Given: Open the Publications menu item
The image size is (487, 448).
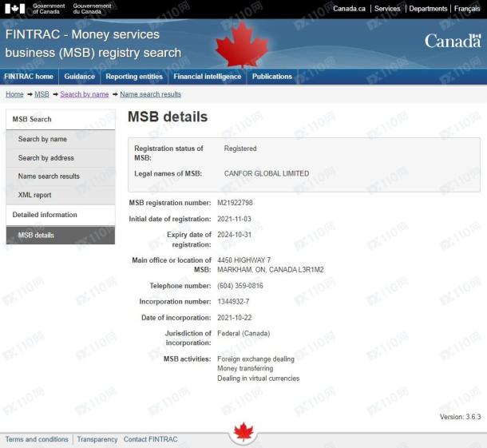Looking at the screenshot, I should [x=272, y=77].
